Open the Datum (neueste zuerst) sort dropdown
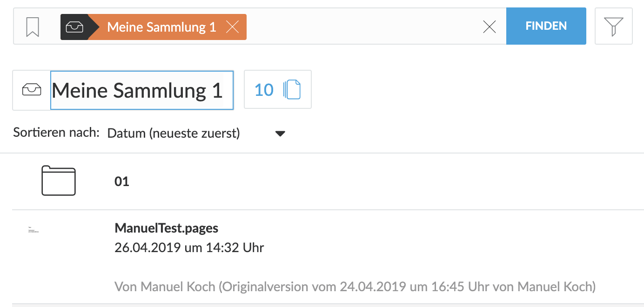Screen dimensions: 644x307 [195, 133]
